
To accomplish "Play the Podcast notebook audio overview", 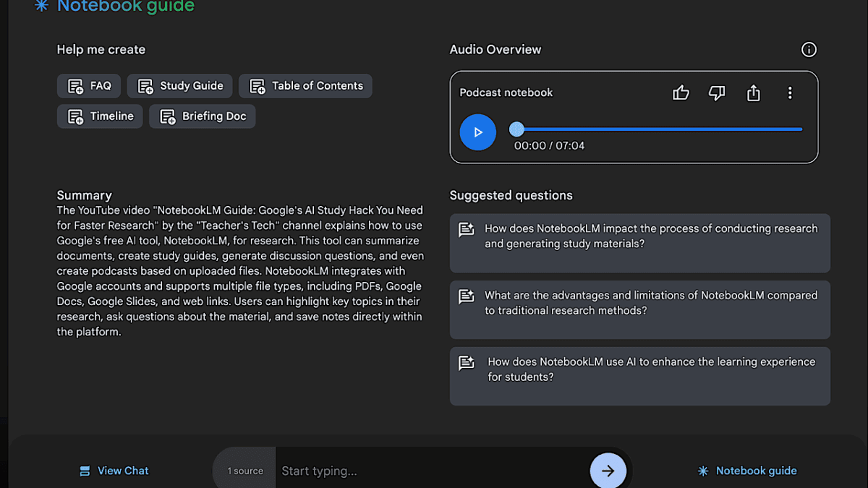I will click(477, 132).
